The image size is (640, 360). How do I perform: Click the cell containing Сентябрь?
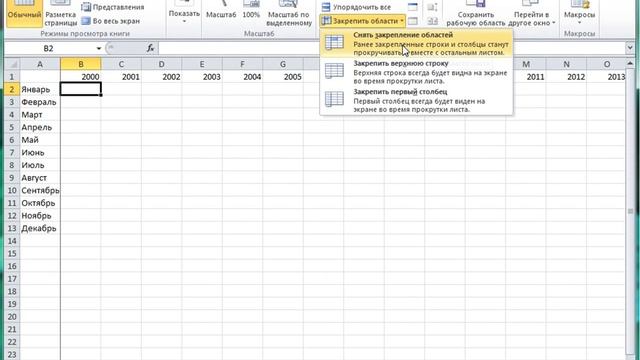[40, 191]
